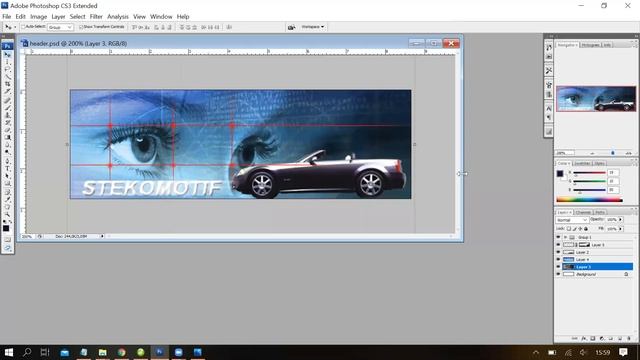Open the Image menu

pyautogui.click(x=38, y=16)
